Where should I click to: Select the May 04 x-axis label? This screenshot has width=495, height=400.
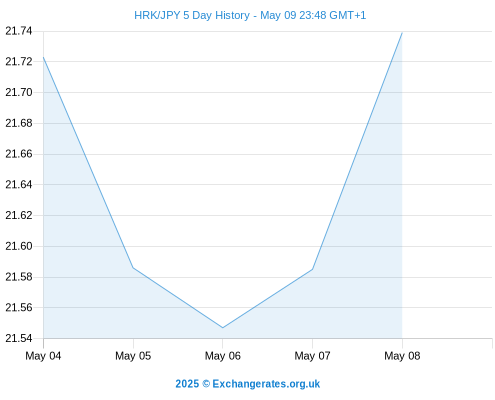43,356
